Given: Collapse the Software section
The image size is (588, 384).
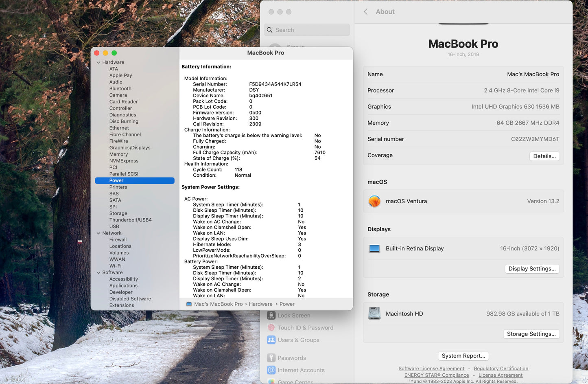Looking at the screenshot, I should click(x=98, y=272).
